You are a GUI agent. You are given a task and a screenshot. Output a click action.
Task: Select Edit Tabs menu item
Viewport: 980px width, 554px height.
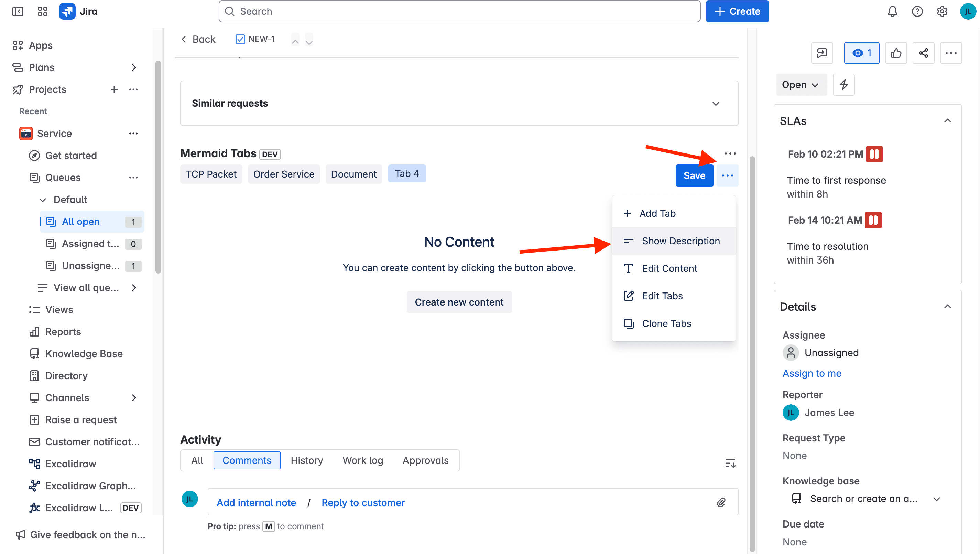click(673, 296)
